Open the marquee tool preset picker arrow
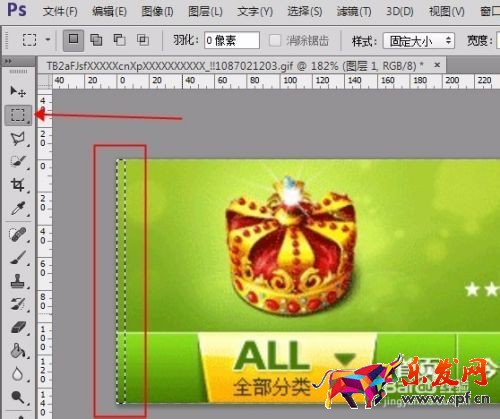The image size is (500, 419). coord(48,40)
